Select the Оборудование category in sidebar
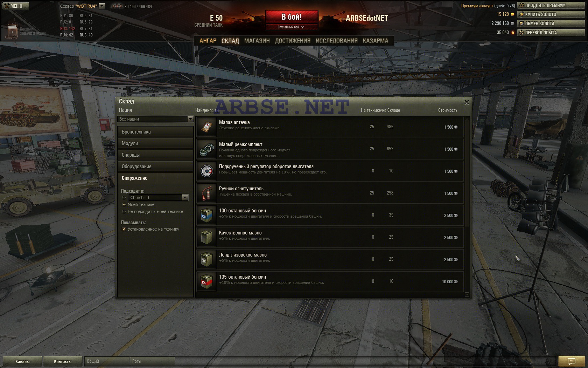 click(155, 166)
